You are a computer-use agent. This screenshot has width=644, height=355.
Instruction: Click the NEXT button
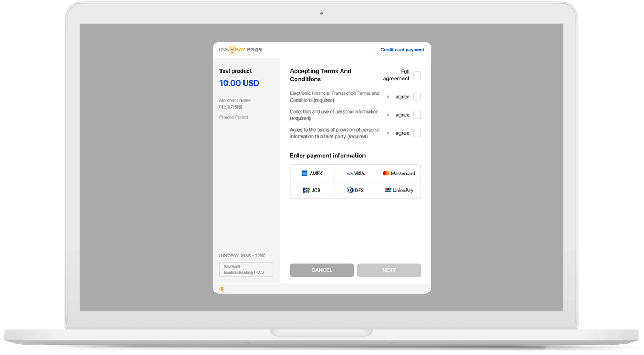(x=389, y=270)
